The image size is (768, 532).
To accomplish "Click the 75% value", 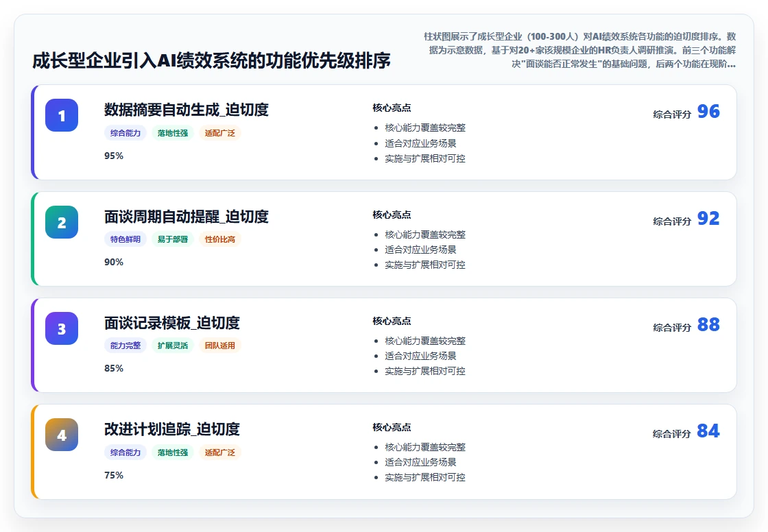I will pyautogui.click(x=114, y=475).
